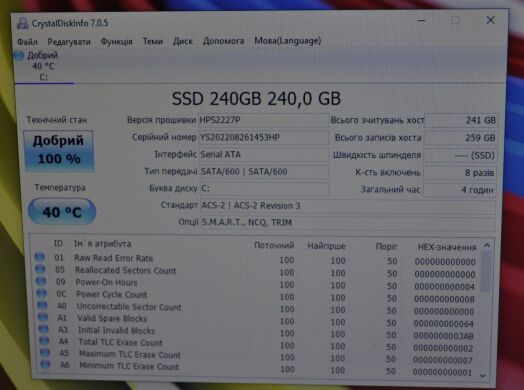
Task: Minimize the CrystalDiskInfo window
Action: point(422,21)
